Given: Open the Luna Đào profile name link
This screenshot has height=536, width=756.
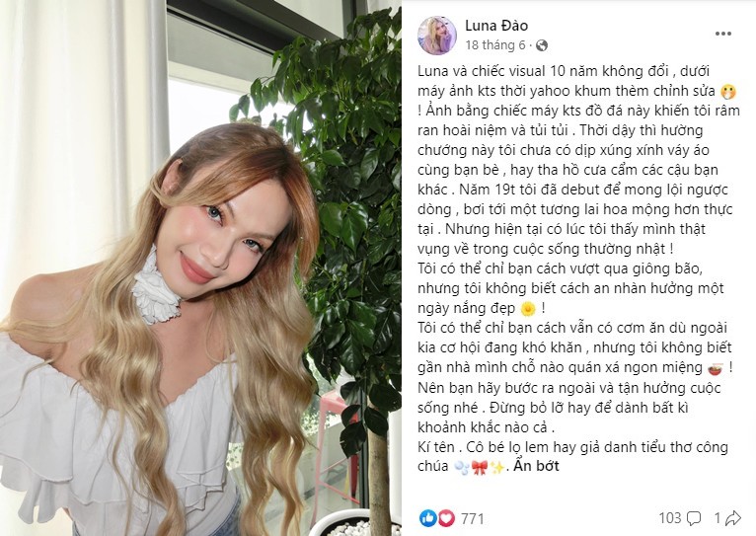Looking at the screenshot, I should [x=496, y=25].
